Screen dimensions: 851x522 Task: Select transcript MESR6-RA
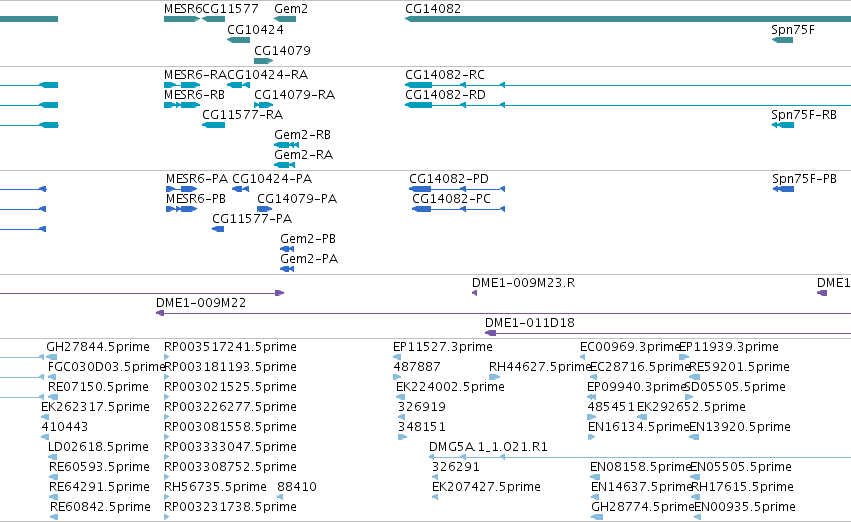tap(195, 75)
